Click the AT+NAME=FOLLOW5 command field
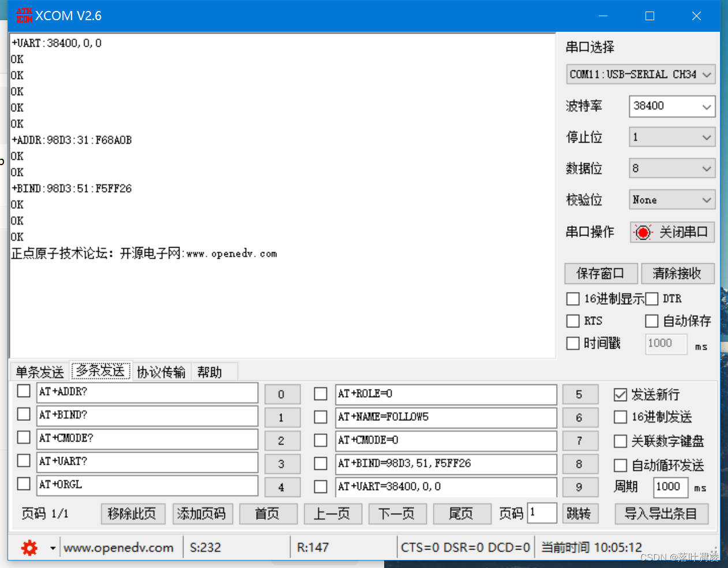Viewport: 728px width, 568px height. coord(446,417)
